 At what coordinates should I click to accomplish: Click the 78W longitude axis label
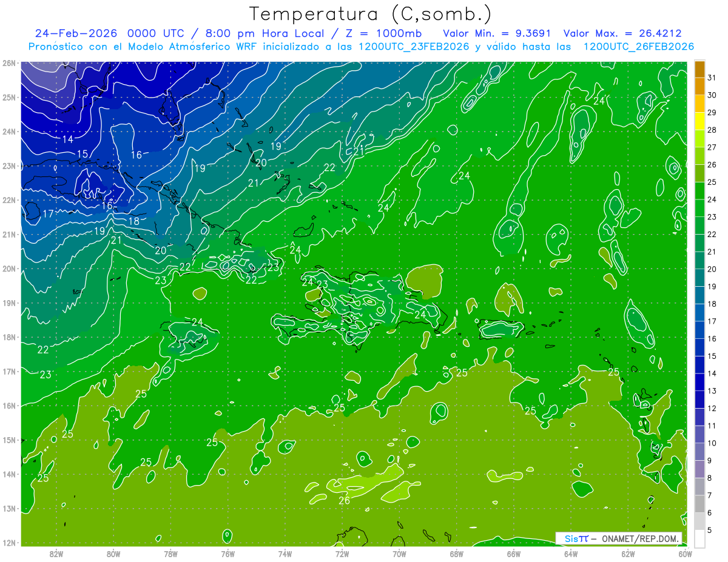pyautogui.click(x=170, y=553)
